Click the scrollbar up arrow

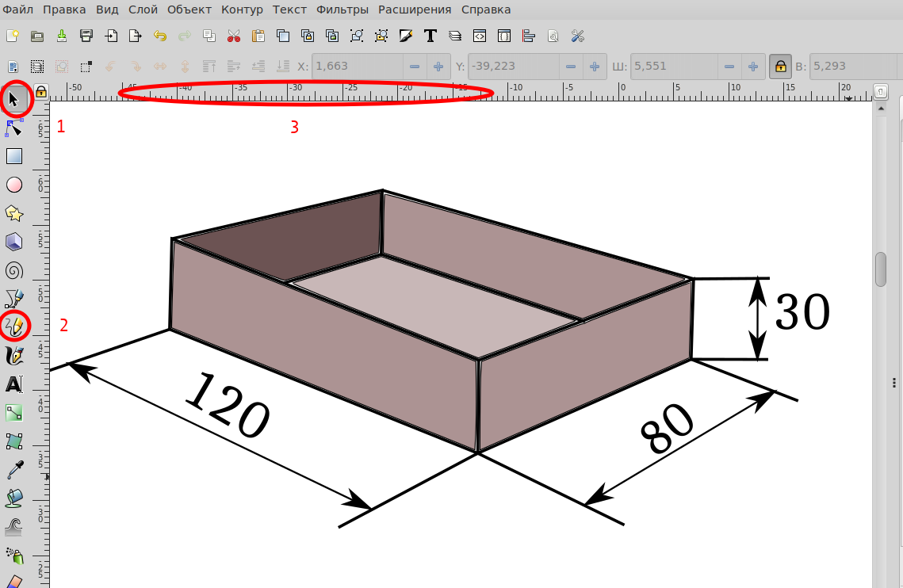881,109
